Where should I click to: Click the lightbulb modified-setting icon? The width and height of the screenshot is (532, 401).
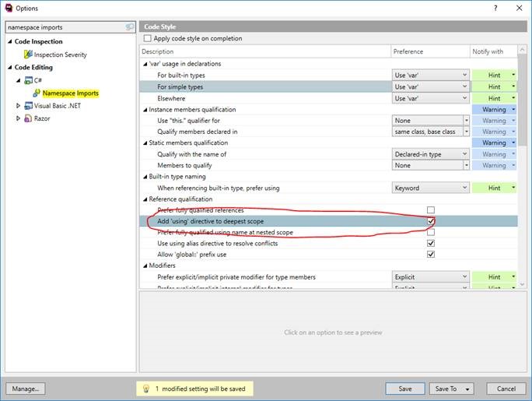point(146,389)
